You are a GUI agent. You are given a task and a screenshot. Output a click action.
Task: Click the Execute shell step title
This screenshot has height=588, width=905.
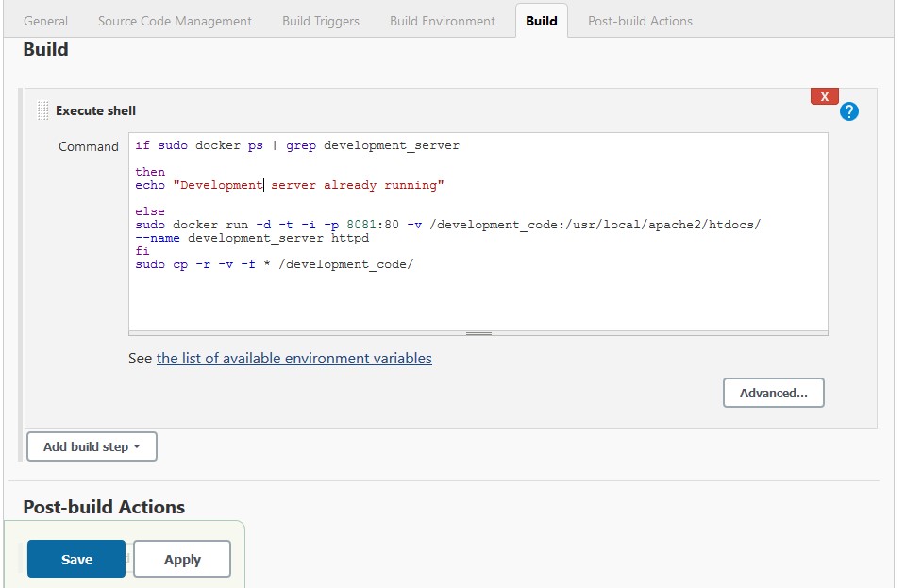click(95, 110)
